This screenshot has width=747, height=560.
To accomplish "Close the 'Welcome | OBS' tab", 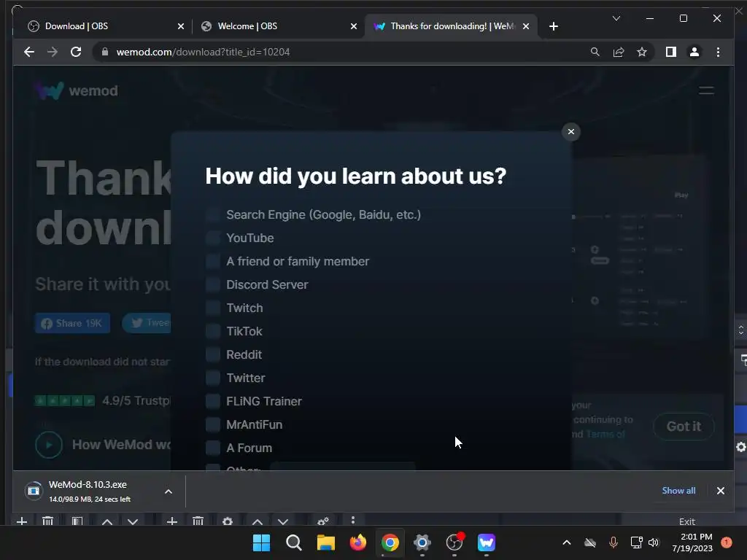I will [354, 27].
